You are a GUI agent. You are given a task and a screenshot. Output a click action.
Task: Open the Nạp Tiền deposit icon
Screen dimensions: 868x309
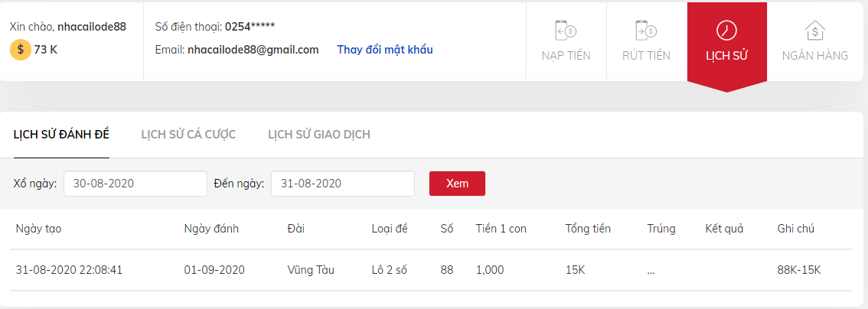click(x=566, y=31)
